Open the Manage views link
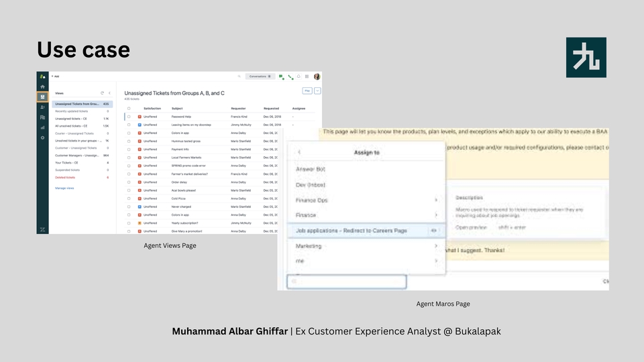Image resolution: width=644 pixels, height=362 pixels. coord(64,188)
